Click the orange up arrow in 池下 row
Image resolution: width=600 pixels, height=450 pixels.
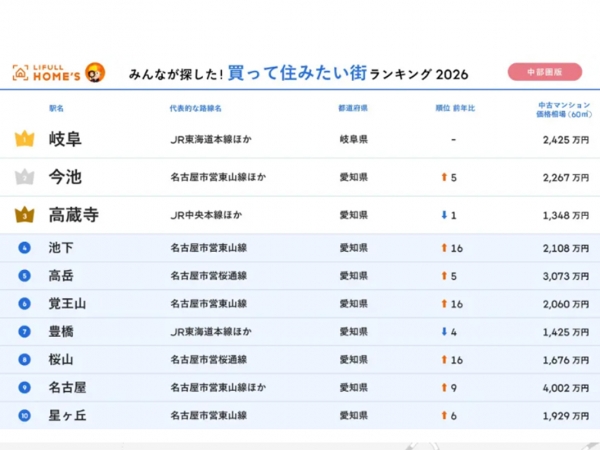(444, 248)
